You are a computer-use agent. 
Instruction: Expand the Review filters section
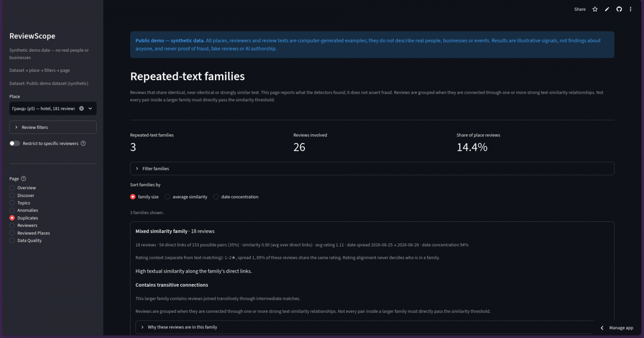point(53,127)
